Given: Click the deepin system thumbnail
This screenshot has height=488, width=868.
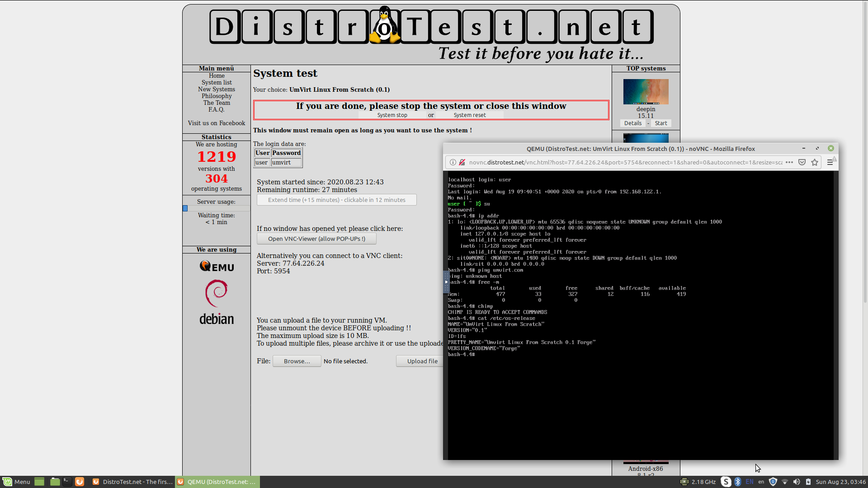Looking at the screenshot, I should [x=646, y=92].
